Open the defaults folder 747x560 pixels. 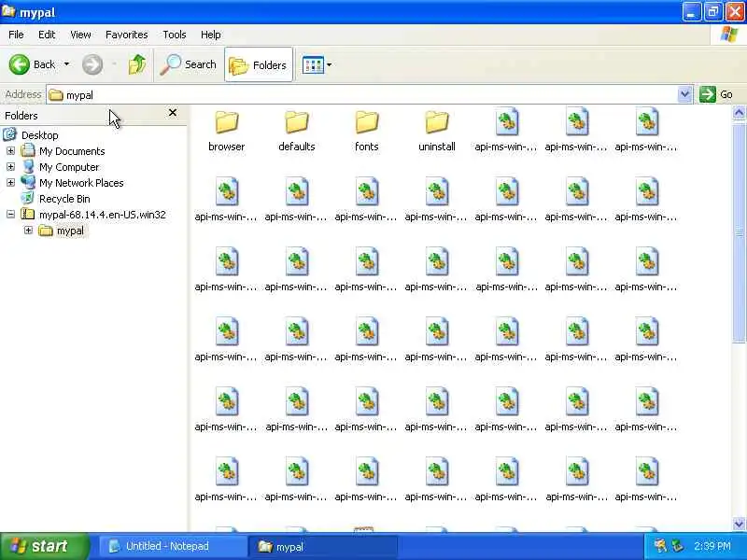click(x=296, y=131)
